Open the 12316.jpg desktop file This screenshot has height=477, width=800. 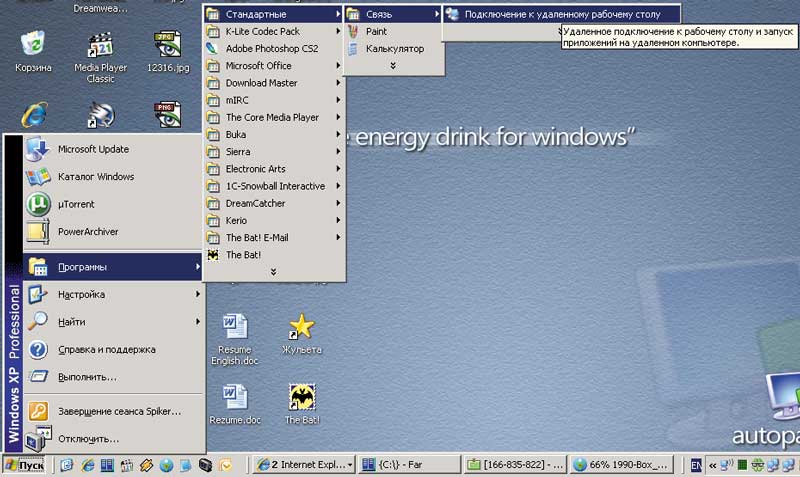click(x=167, y=45)
